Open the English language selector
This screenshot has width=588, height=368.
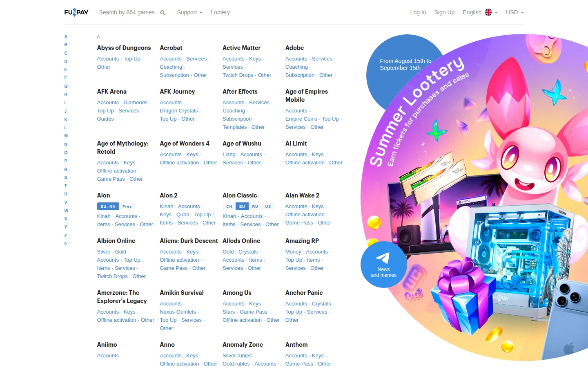pyautogui.click(x=480, y=12)
